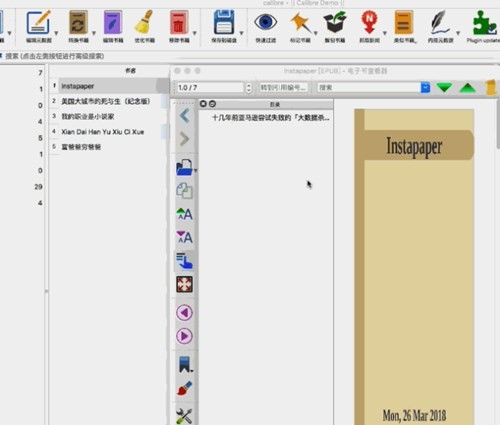
Task: Click the Convert books (转换书籍) icon
Action: [x=78, y=22]
